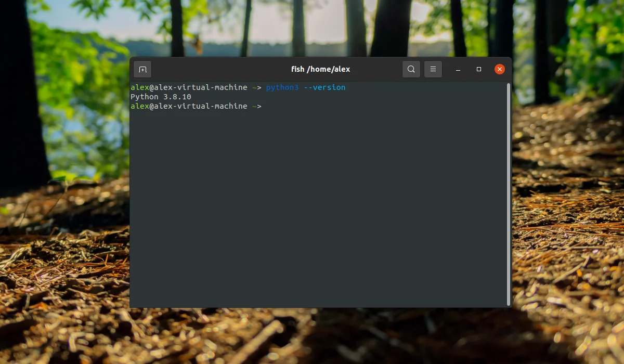Open the terminal hamburger menu
Viewport: 624px width, 364px height.
point(433,69)
